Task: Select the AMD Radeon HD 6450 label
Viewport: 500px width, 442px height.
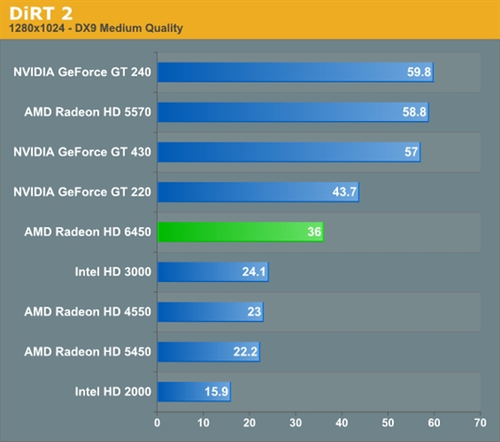Action: 88,232
